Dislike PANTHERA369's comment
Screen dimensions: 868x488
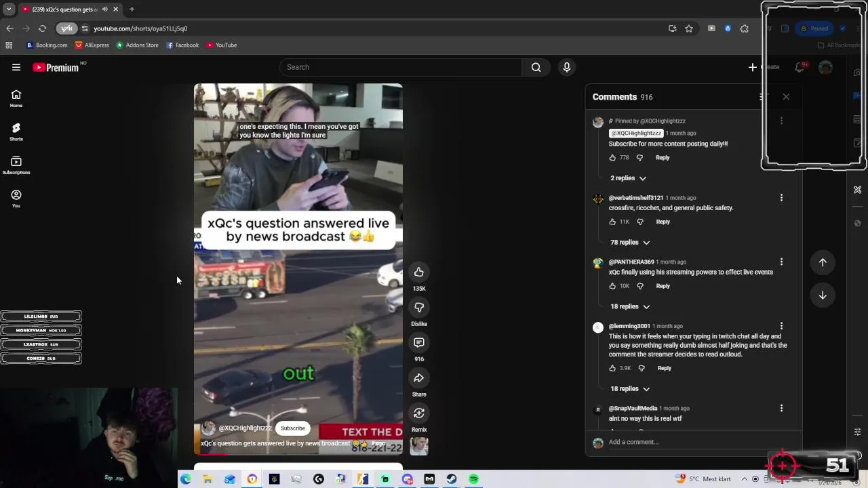[640, 286]
